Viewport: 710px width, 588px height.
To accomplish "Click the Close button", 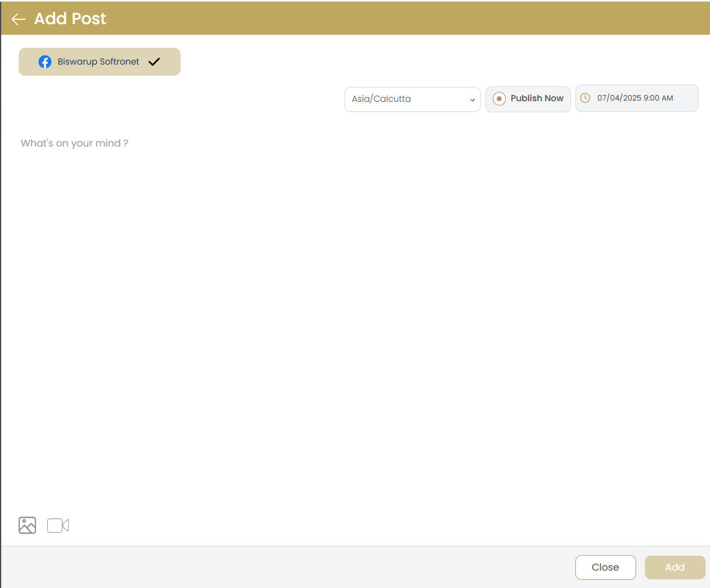I will point(605,567).
